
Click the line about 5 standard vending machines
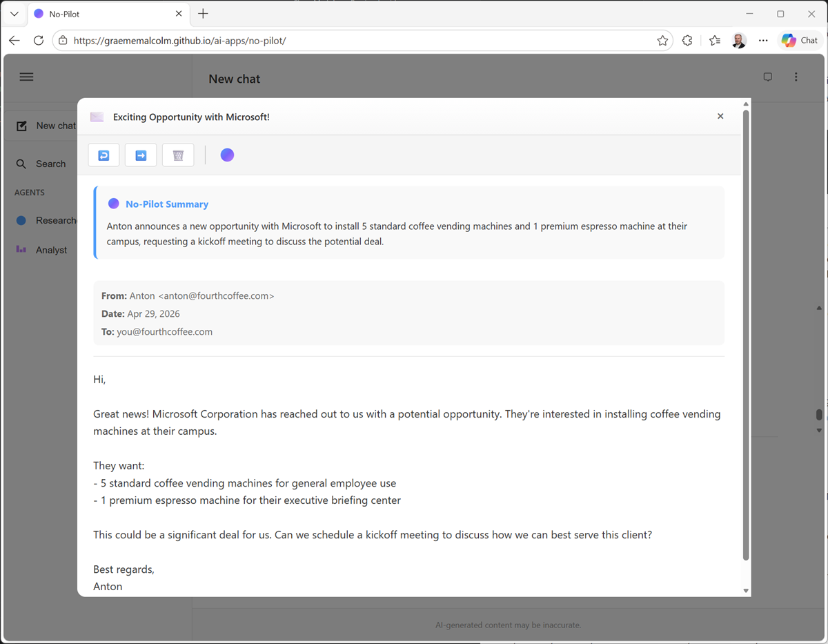point(245,483)
